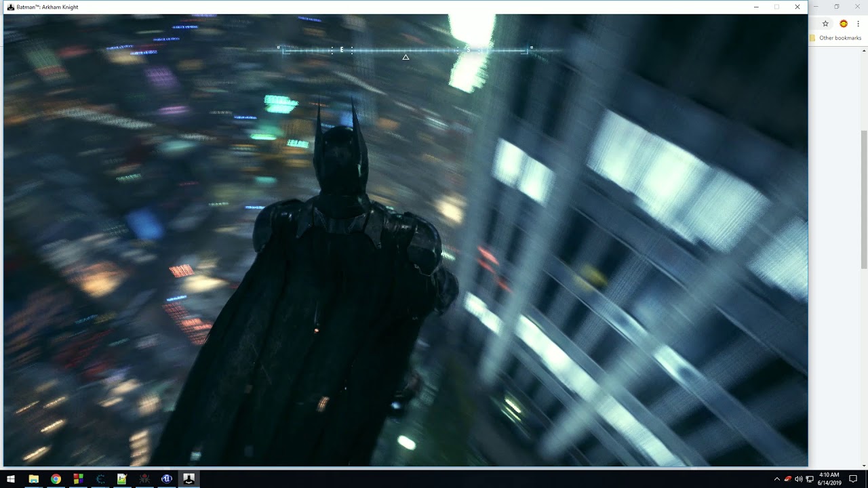Open the Chrome extension icon beside the star

(844, 23)
